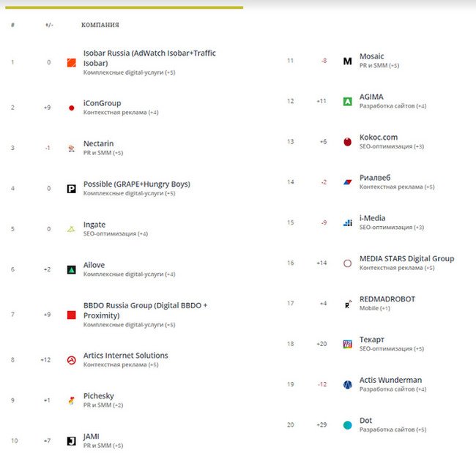Open MEDIA STARS Digital Group link
The image size is (476, 461).
tap(406, 259)
